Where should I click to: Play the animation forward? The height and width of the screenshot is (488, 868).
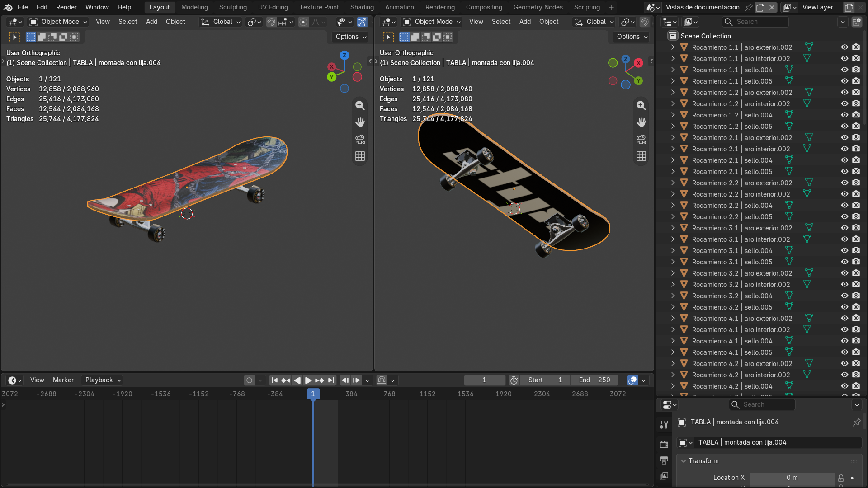point(308,380)
